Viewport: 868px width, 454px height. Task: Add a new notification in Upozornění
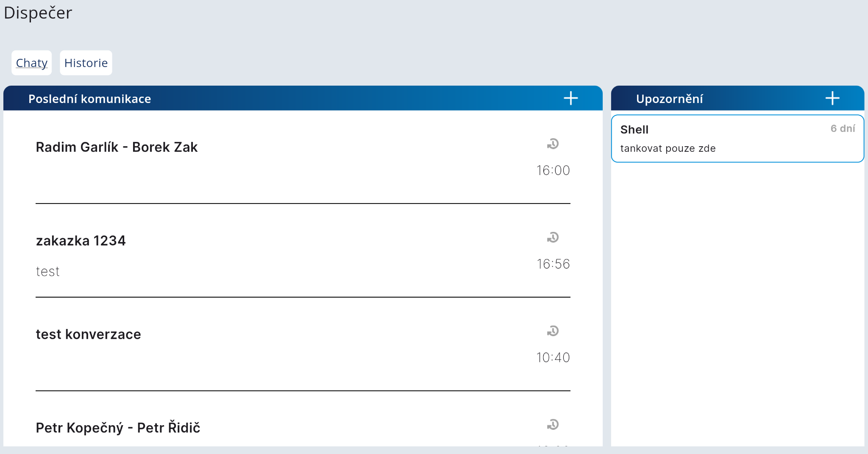point(832,98)
